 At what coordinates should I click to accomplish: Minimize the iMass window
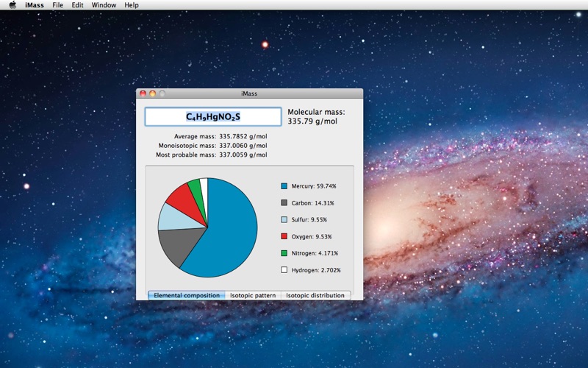[153, 93]
